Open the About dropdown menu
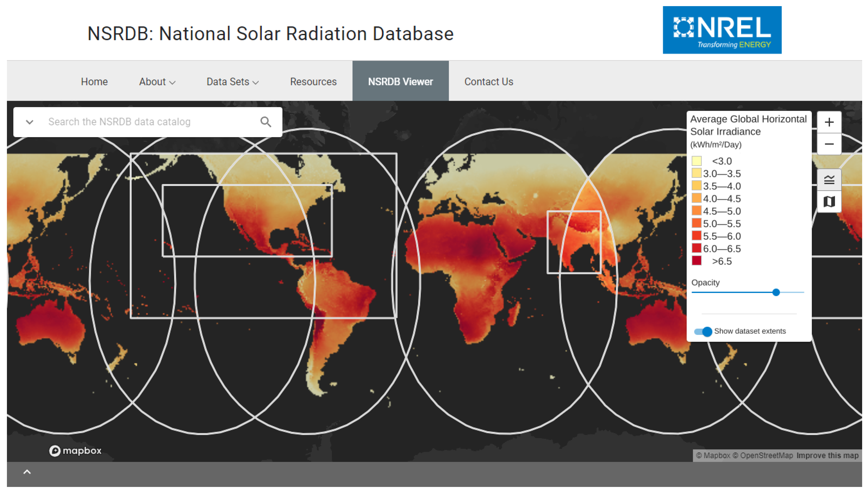 click(157, 82)
